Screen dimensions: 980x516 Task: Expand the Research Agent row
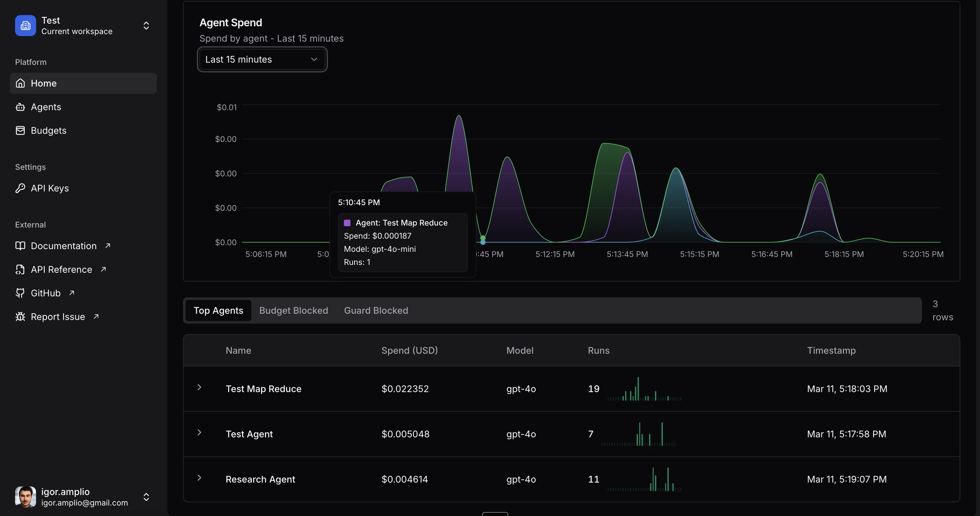(x=199, y=478)
